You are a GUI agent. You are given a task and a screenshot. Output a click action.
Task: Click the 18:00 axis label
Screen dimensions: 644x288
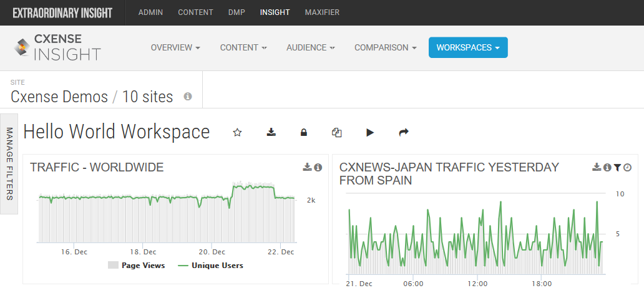[x=542, y=284]
